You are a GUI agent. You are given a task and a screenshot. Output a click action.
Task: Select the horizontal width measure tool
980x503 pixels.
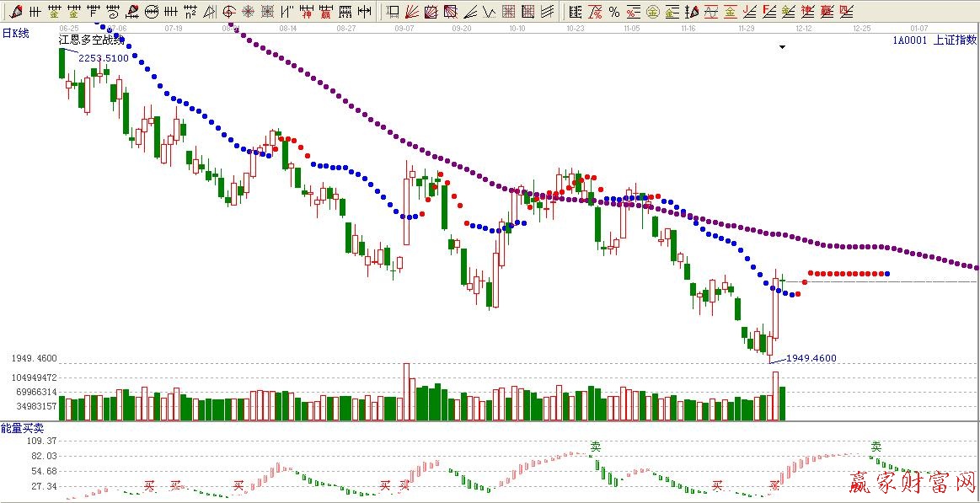(x=364, y=12)
